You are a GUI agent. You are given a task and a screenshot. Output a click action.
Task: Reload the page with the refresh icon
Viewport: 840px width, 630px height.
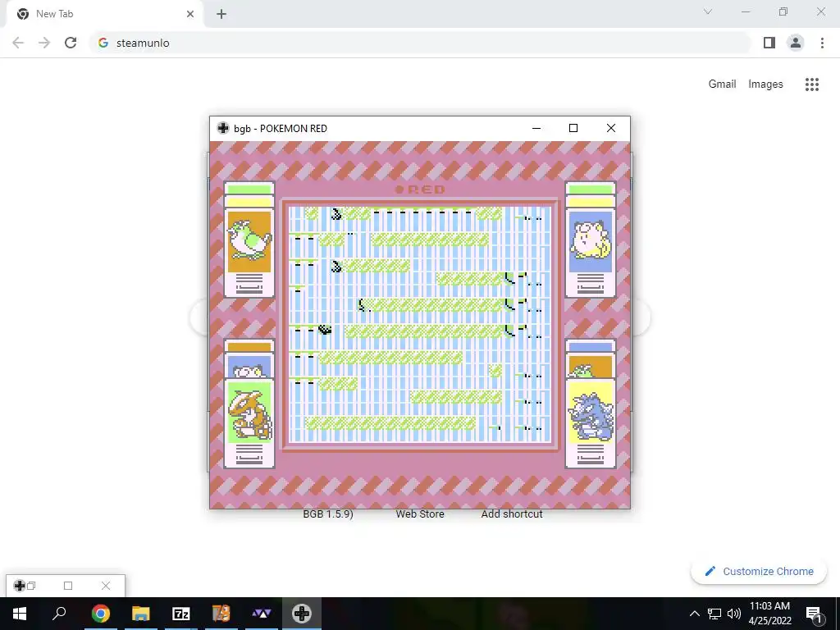(x=71, y=43)
